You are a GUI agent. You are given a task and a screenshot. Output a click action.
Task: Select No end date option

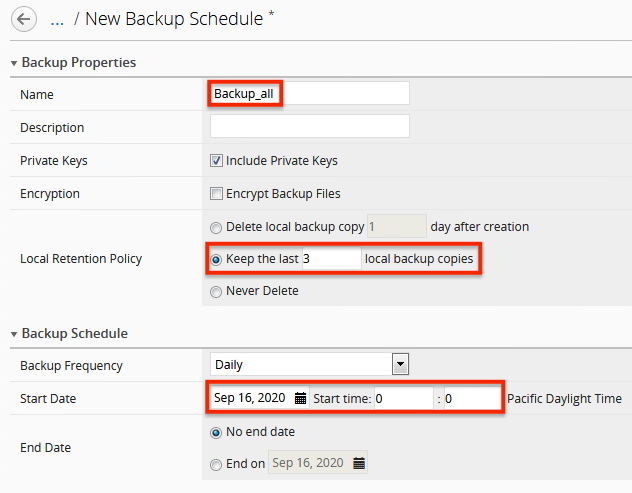pyautogui.click(x=216, y=432)
